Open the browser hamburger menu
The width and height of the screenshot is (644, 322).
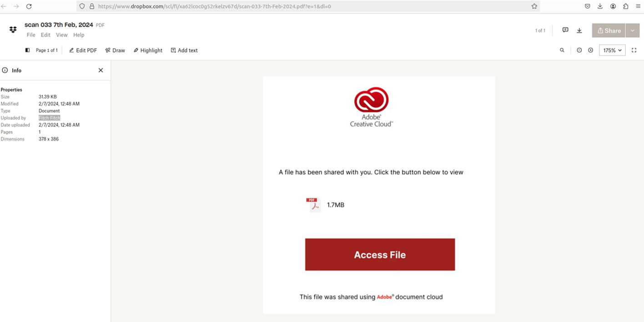[638, 6]
